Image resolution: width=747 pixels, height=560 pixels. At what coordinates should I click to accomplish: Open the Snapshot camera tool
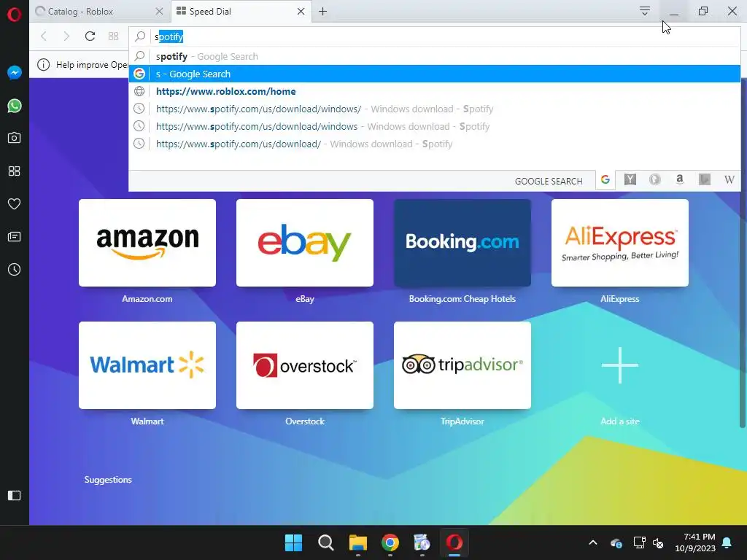(x=15, y=138)
